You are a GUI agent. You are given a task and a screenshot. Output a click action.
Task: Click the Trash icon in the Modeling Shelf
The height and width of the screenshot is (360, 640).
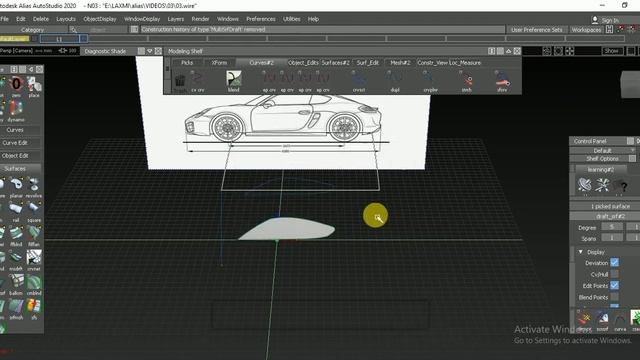180,81
